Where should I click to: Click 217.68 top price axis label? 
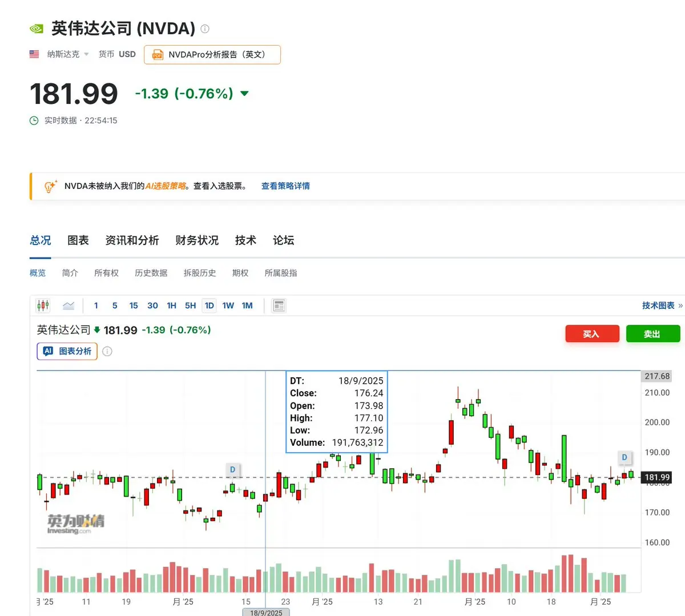pos(656,376)
